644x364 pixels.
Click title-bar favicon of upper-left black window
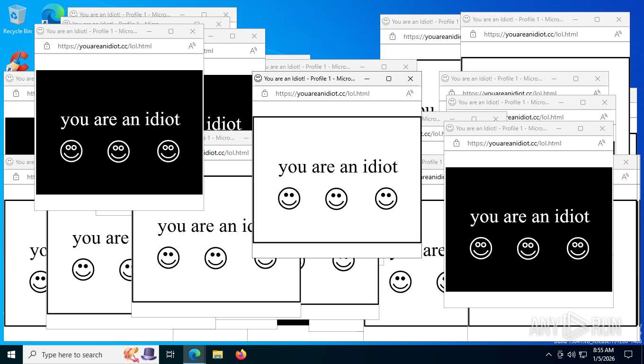(40, 31)
